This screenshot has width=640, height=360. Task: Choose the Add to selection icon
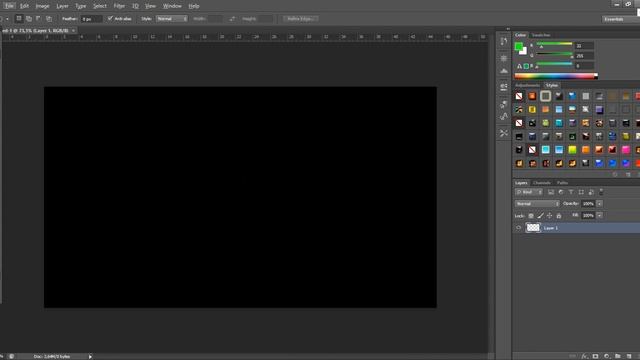point(29,18)
